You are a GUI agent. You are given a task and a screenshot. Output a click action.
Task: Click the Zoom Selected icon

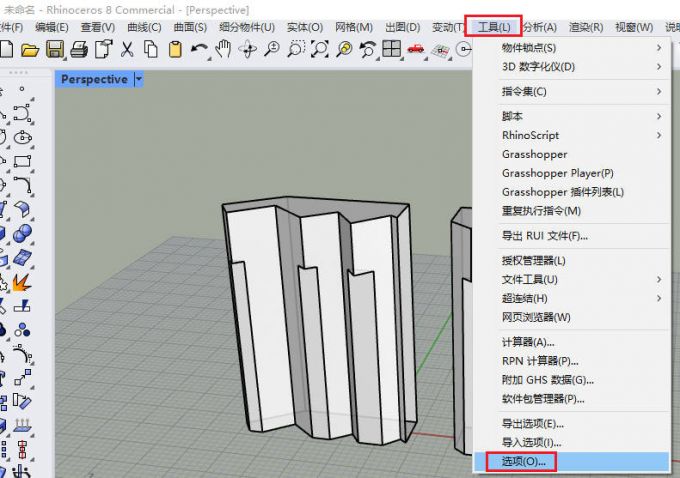344,49
